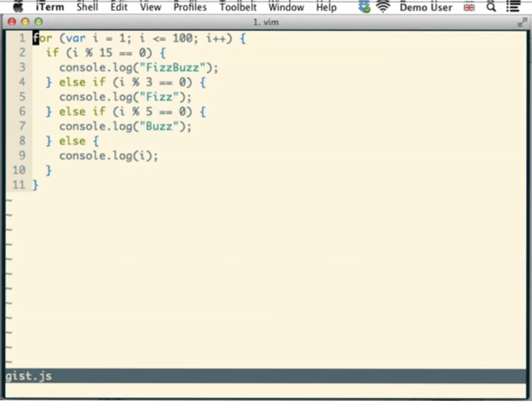The height and width of the screenshot is (416, 532).
Task: Click the vim command line below the status bar
Action: click(x=266, y=390)
